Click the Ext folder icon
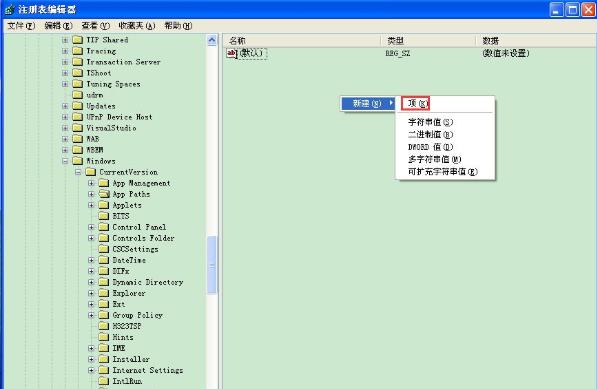This screenshot has width=597, height=389. [104, 304]
